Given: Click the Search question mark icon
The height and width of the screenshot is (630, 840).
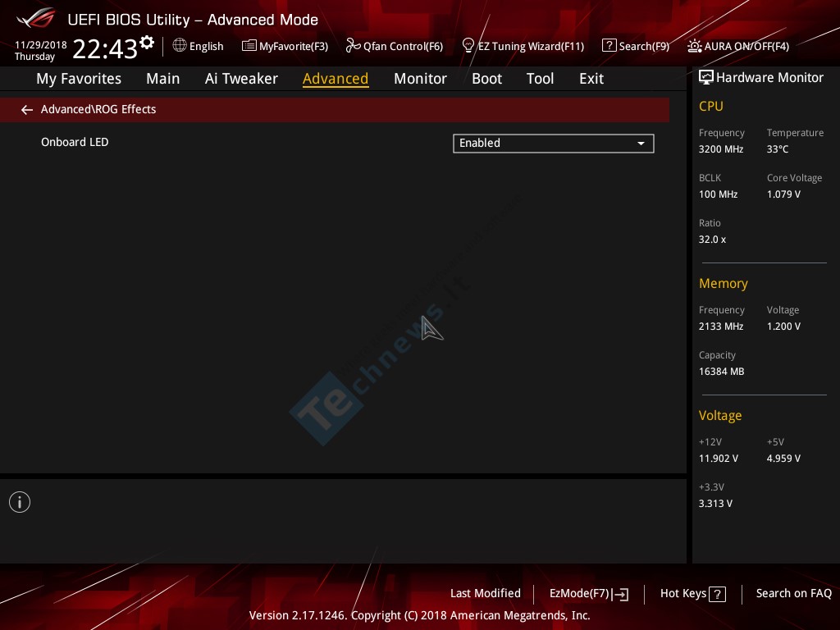Looking at the screenshot, I should [609, 46].
